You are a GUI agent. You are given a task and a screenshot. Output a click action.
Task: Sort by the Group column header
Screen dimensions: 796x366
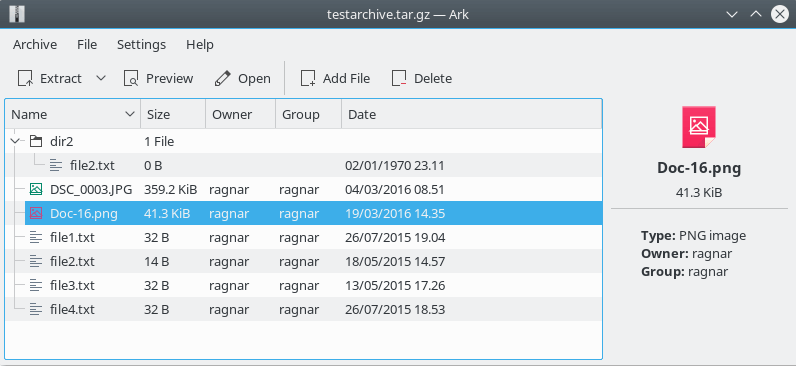point(309,115)
